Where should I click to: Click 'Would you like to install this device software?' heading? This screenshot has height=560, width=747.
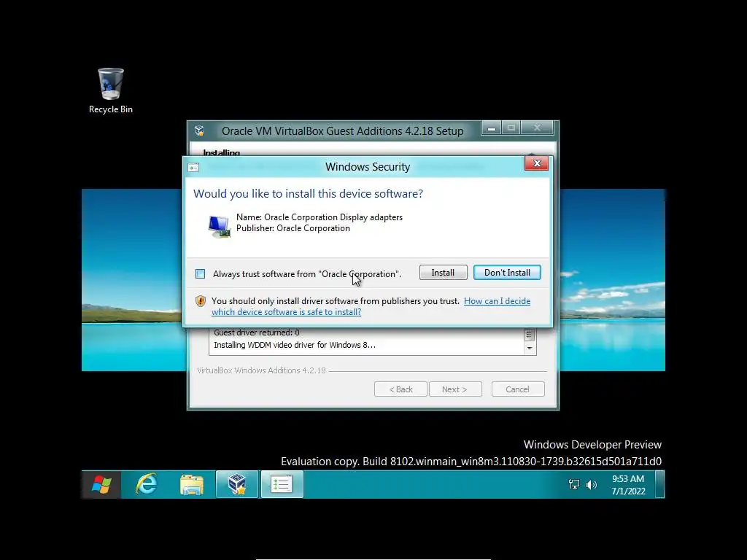pyautogui.click(x=308, y=194)
